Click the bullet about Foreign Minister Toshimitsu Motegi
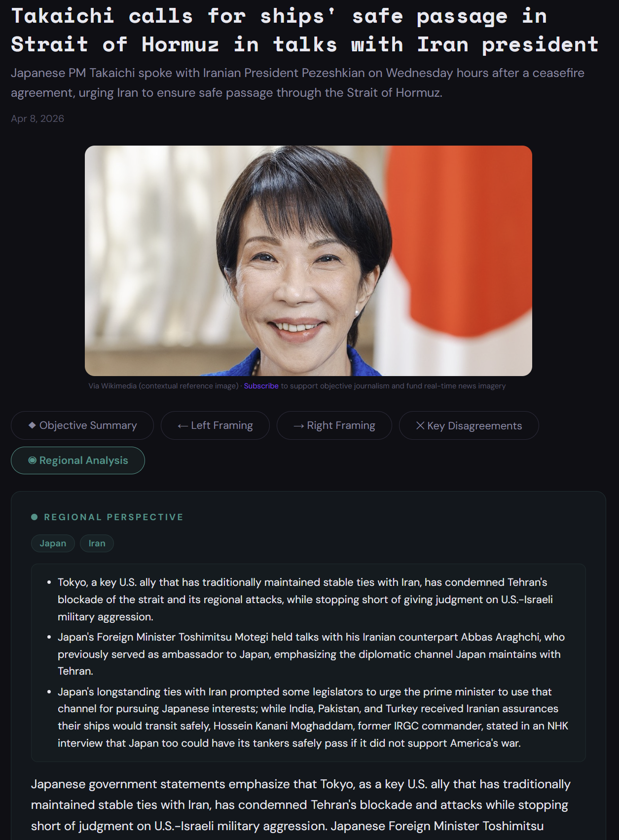This screenshot has width=619, height=840. pyautogui.click(x=311, y=654)
